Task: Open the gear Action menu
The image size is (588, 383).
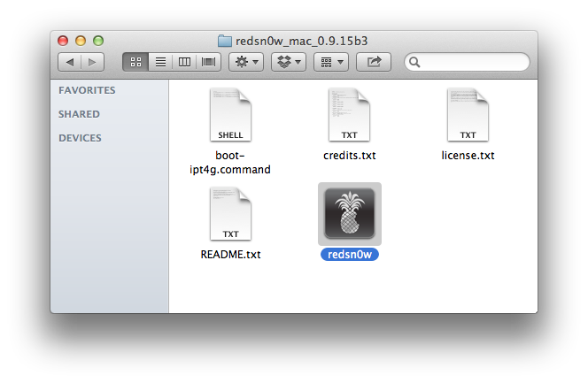Action: tap(246, 62)
